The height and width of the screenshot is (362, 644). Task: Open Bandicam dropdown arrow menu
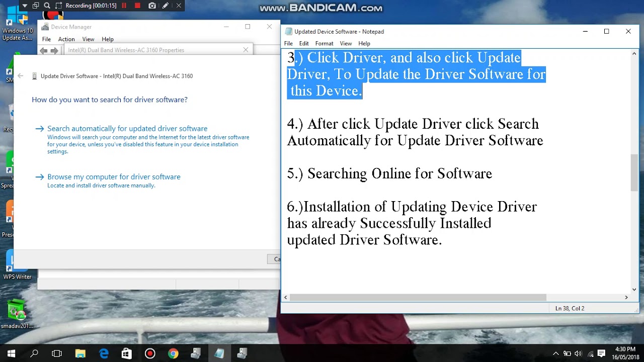25,6
